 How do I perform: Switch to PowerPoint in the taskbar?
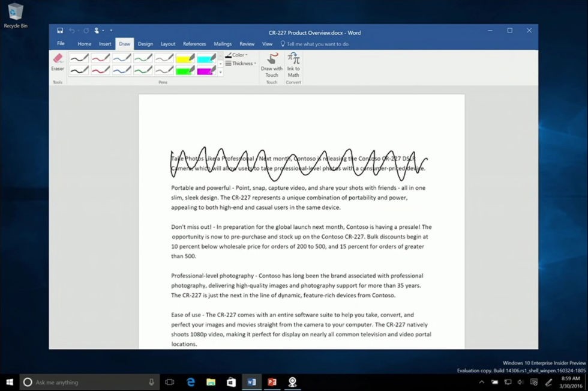pyautogui.click(x=272, y=382)
